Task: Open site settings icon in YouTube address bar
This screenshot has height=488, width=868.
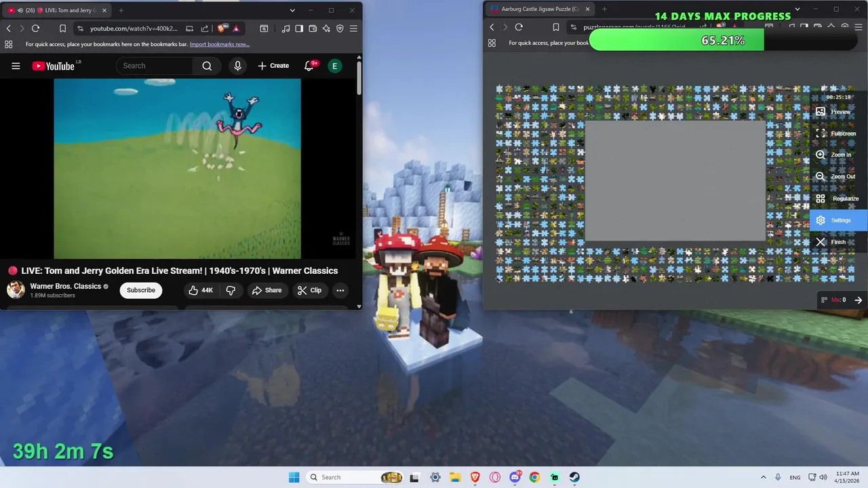Action: tap(80, 28)
